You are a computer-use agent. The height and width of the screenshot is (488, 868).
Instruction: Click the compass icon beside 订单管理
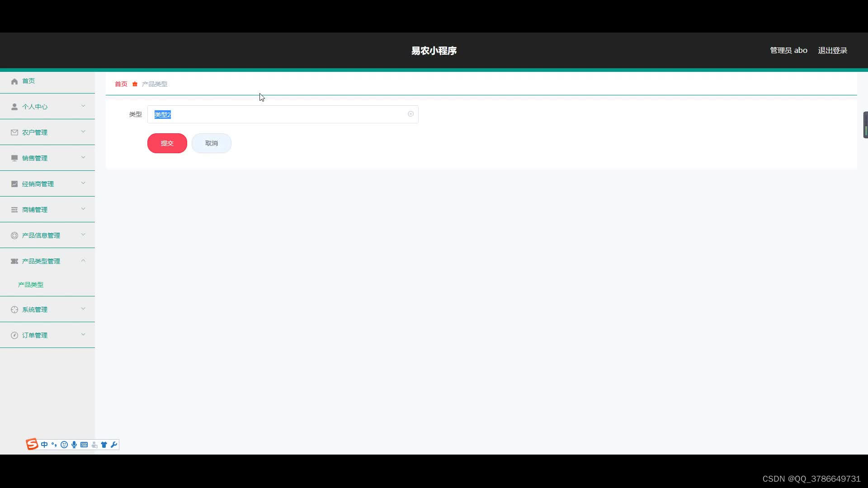pyautogui.click(x=14, y=336)
